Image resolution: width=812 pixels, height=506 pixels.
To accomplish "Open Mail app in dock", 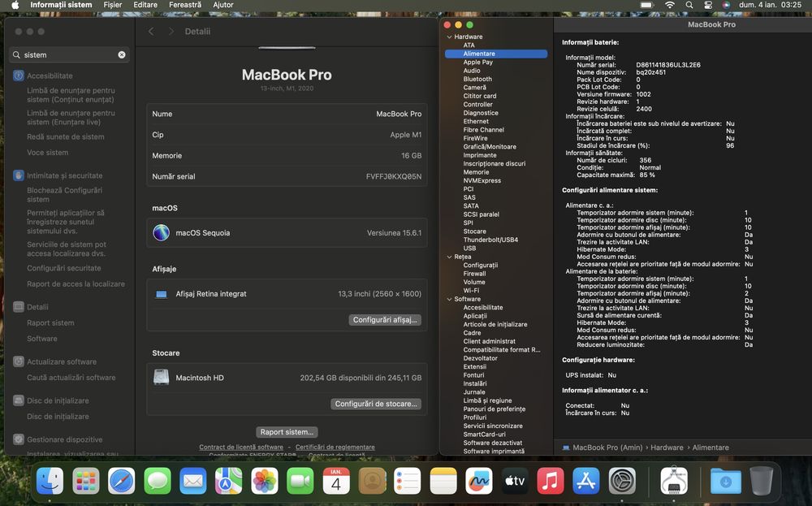I will coord(193,481).
